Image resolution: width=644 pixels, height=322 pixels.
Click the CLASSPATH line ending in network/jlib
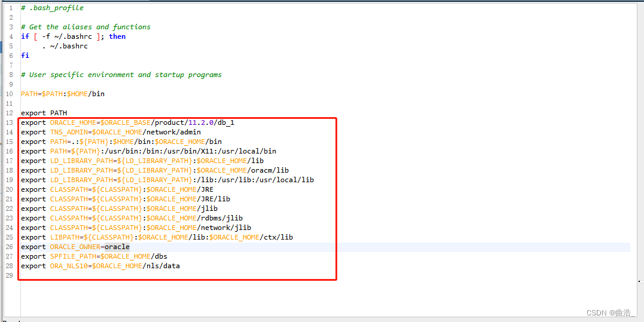tap(136, 228)
